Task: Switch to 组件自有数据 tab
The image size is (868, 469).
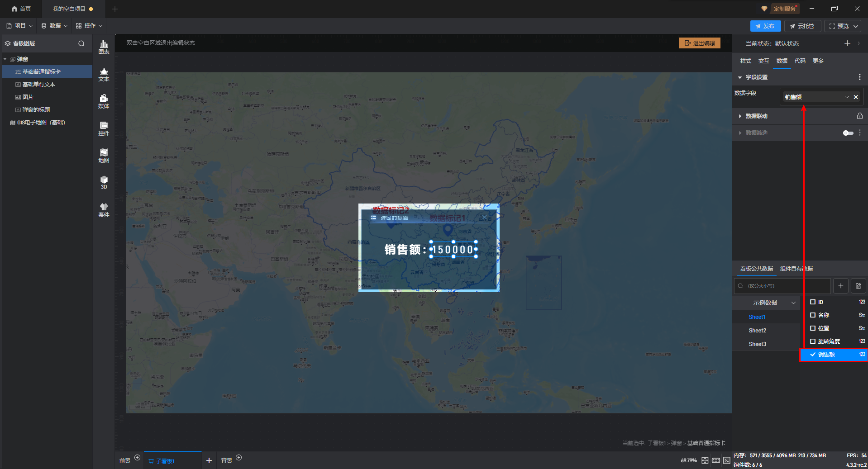Action: tap(796, 269)
